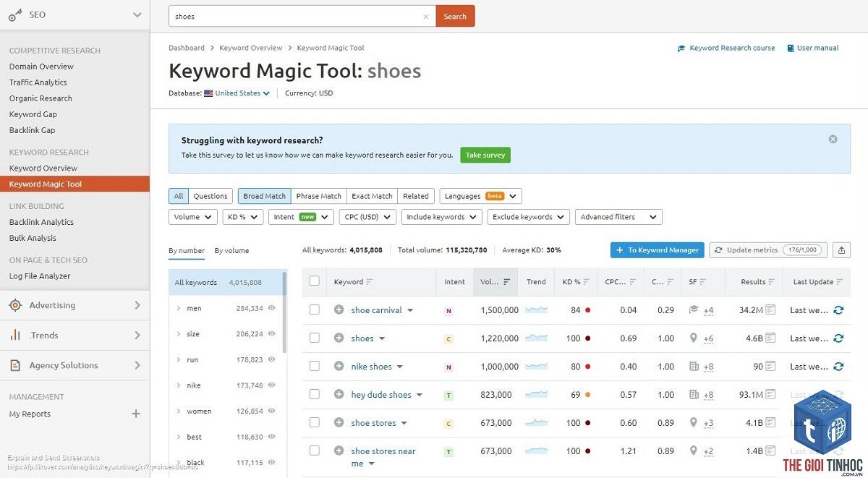Go to Dashboard breadcrumb link
This screenshot has width=868, height=478.
click(187, 48)
